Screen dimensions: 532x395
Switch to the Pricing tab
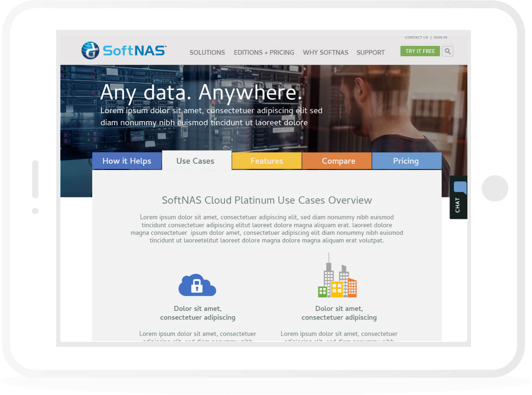407,161
